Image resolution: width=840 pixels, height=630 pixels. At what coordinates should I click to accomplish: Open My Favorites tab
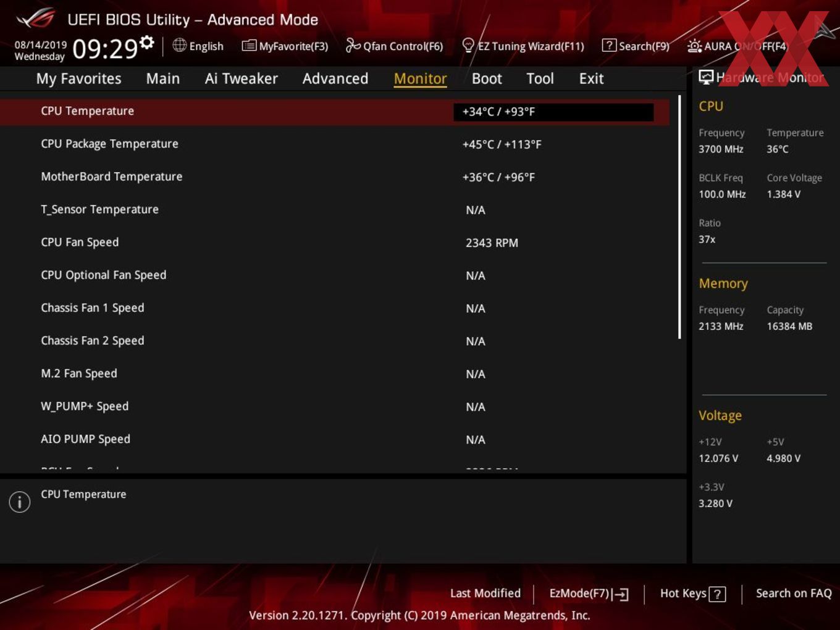point(78,79)
